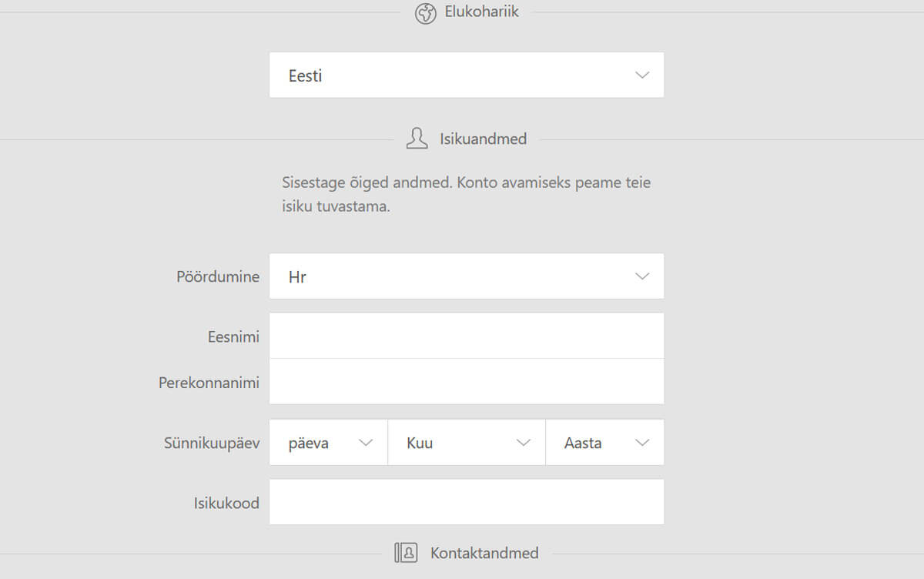Open the Pöördumine dropdown showing Hr
The image size is (924, 579).
click(x=467, y=276)
